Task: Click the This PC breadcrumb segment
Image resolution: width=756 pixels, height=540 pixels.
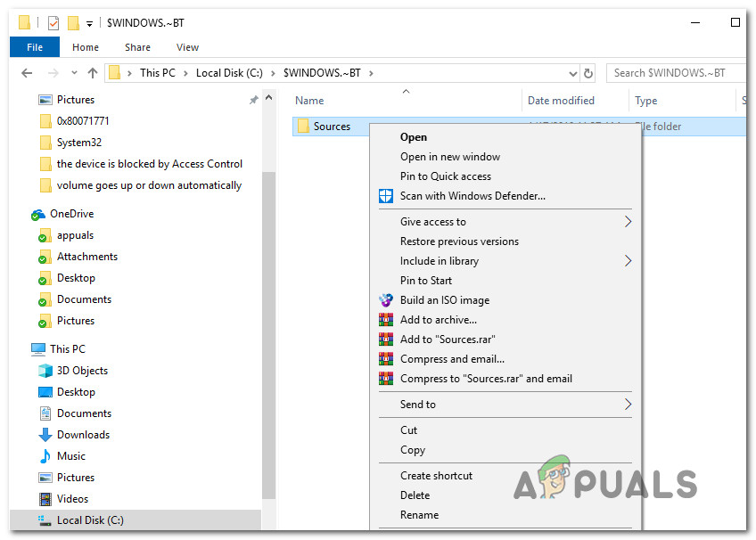Action: (158, 73)
